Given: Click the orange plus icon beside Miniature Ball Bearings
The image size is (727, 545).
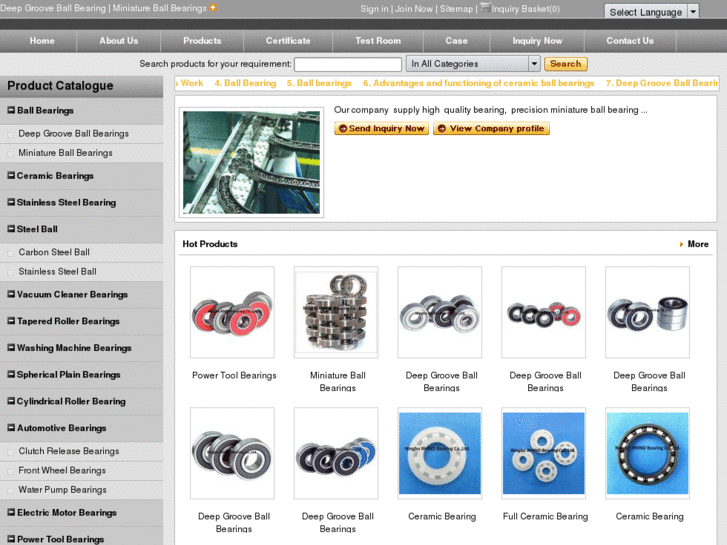Looking at the screenshot, I should point(213,8).
